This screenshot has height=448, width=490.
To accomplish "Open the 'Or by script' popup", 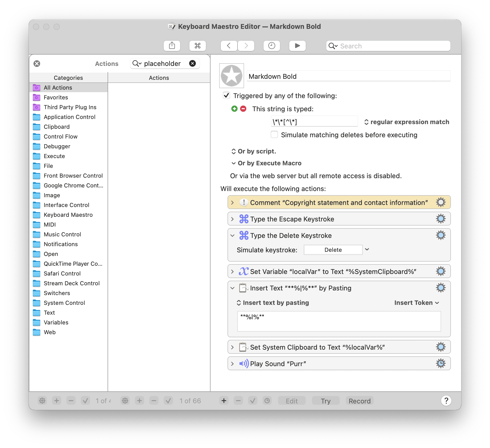I will point(254,151).
